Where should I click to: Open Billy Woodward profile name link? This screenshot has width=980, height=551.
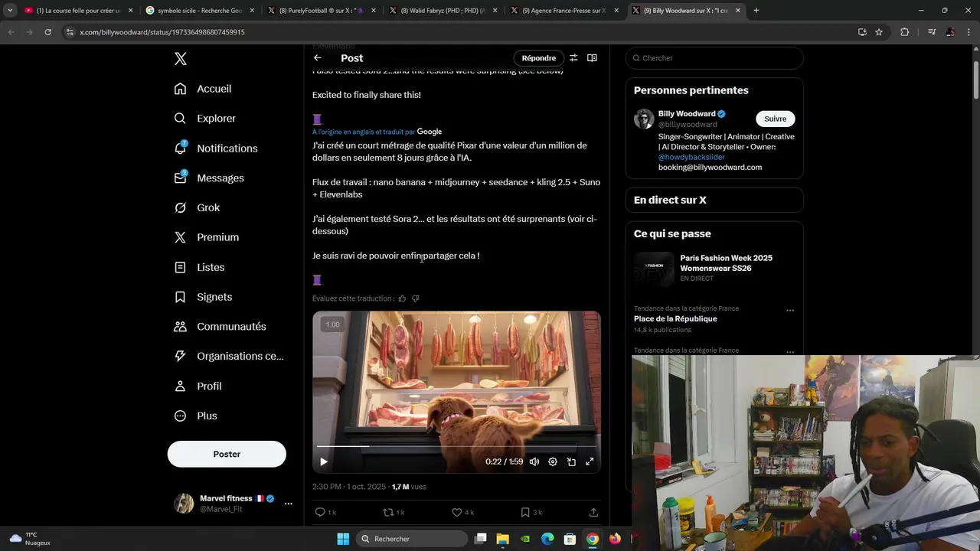[687, 113]
